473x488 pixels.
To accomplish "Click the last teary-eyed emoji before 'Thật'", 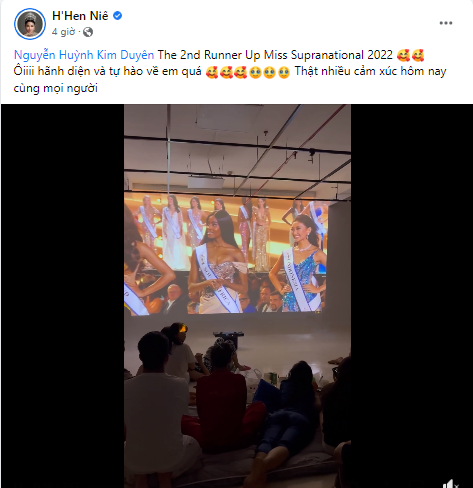I will coord(284,72).
